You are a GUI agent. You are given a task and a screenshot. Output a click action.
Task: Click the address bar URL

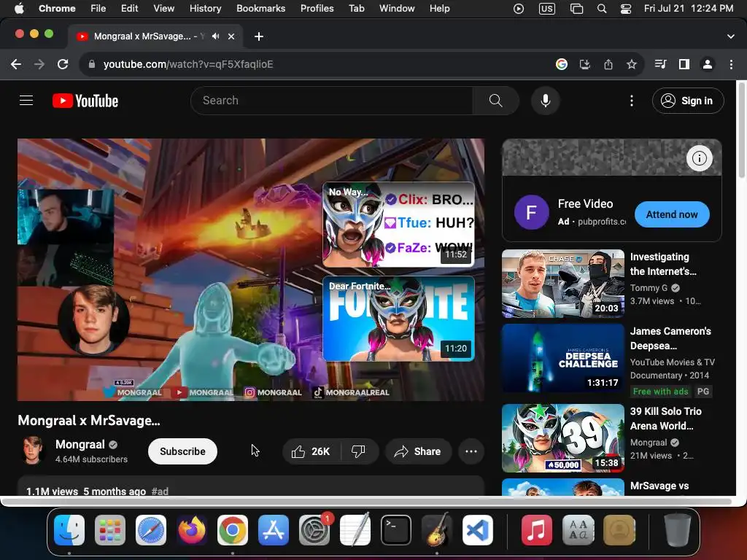click(188, 64)
